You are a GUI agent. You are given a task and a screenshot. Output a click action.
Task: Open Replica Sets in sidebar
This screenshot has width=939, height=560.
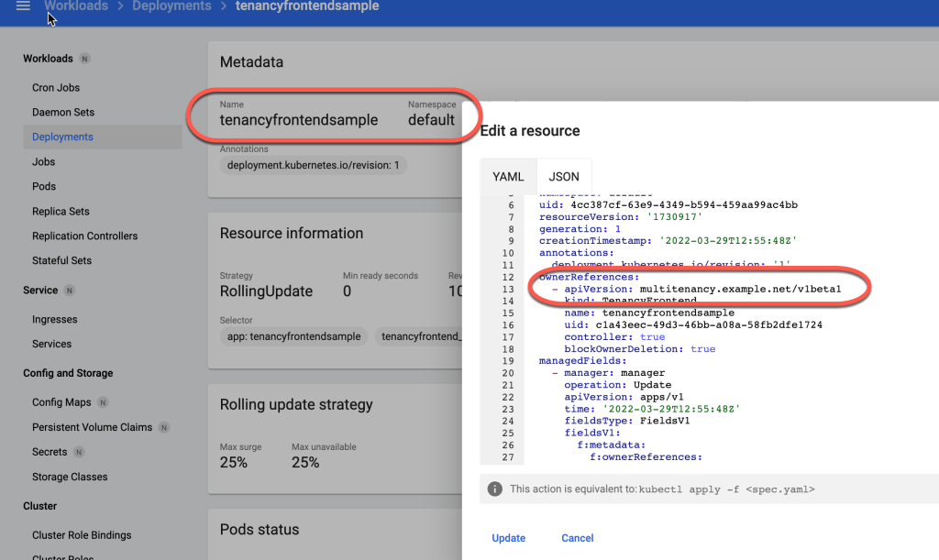[x=61, y=211]
